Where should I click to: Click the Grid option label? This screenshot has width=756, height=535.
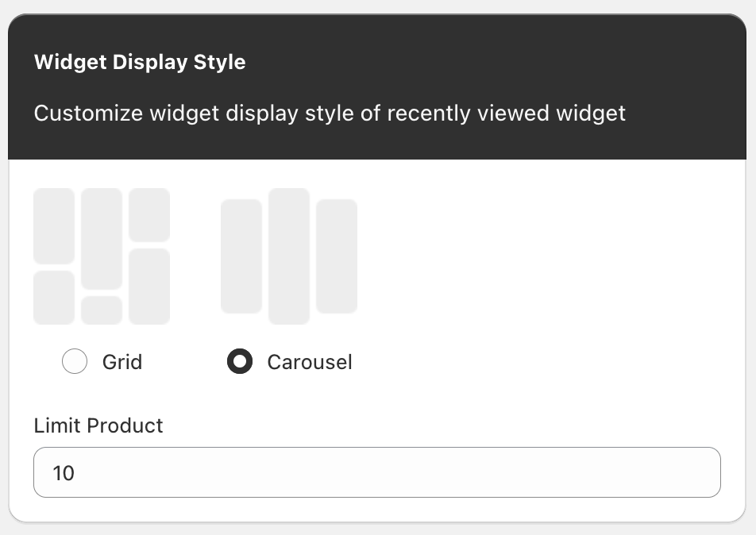coord(122,362)
